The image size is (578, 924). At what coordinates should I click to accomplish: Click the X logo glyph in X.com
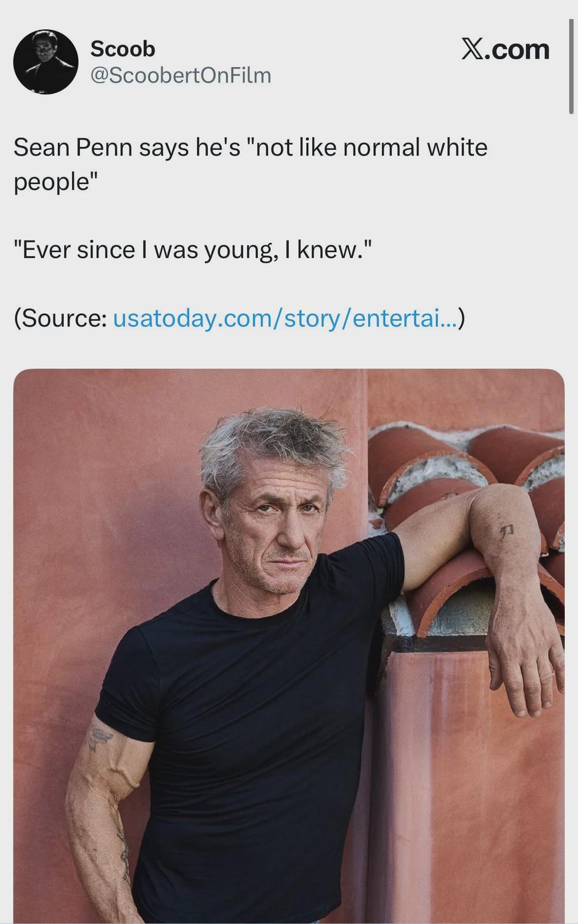472,50
